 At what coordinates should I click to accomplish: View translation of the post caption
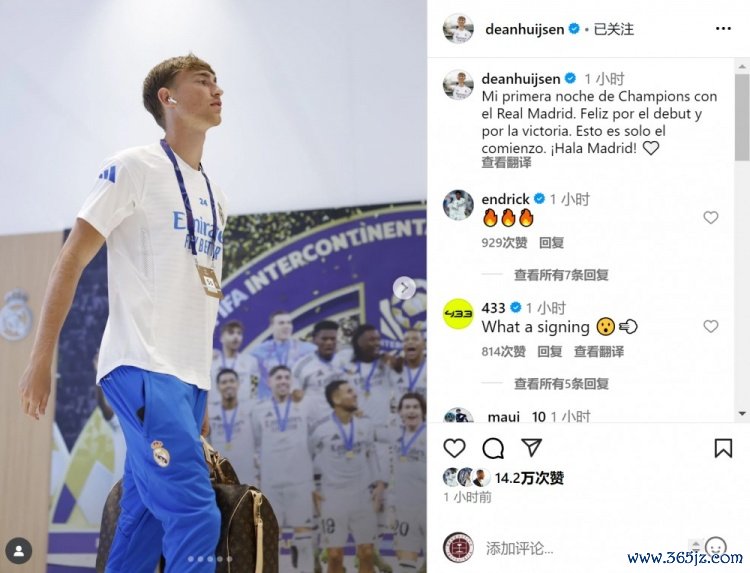(x=506, y=163)
